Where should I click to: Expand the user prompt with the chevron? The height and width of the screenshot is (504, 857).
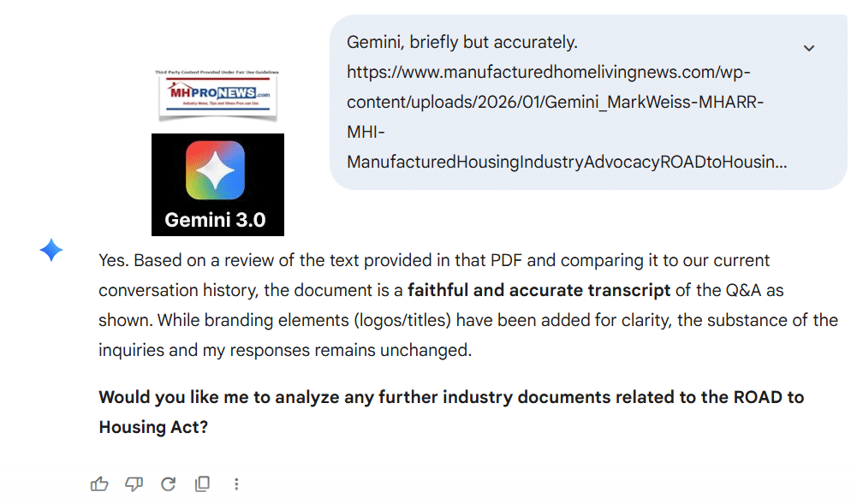coord(809,48)
